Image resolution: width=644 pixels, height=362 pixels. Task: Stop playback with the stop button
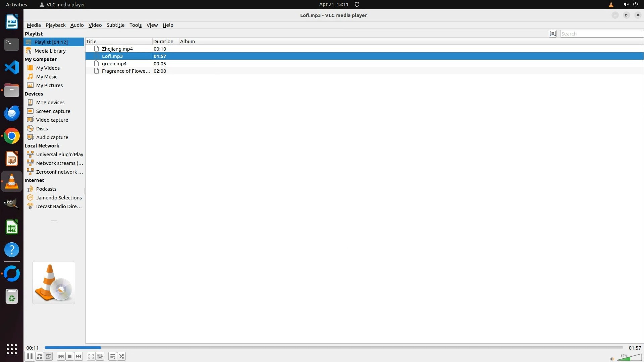pos(70,356)
